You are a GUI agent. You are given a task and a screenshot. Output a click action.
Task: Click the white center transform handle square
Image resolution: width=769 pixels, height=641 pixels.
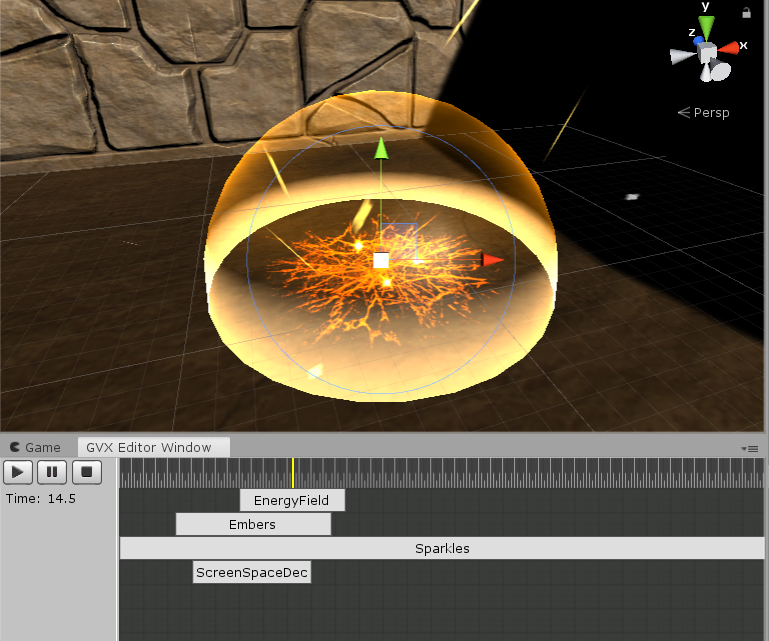coord(381,261)
